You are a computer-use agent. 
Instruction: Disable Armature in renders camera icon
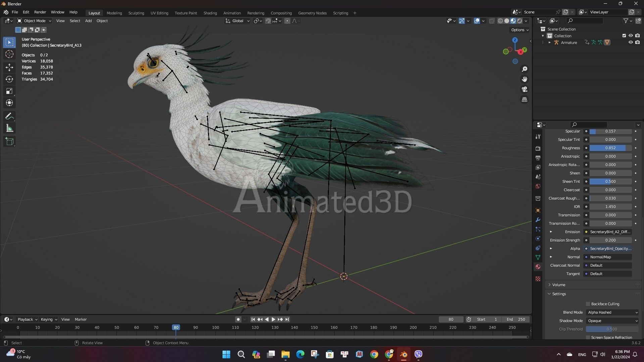click(x=637, y=42)
